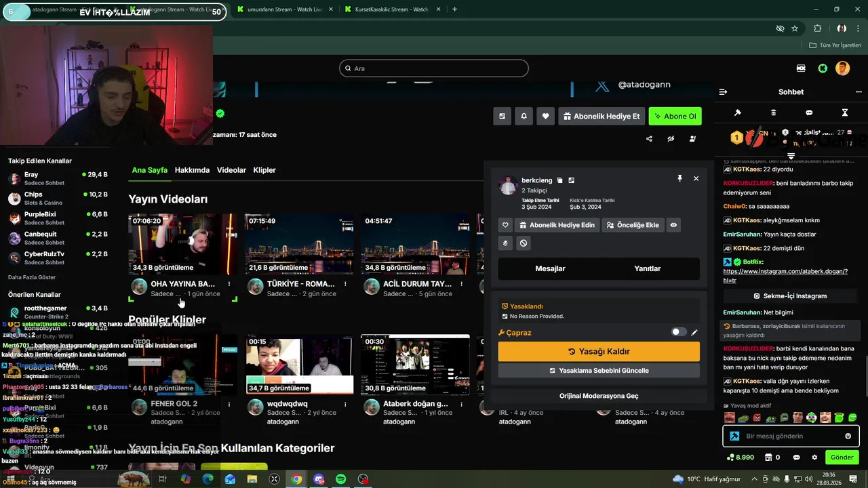Click the chat bubble icon beside gear

click(796, 457)
